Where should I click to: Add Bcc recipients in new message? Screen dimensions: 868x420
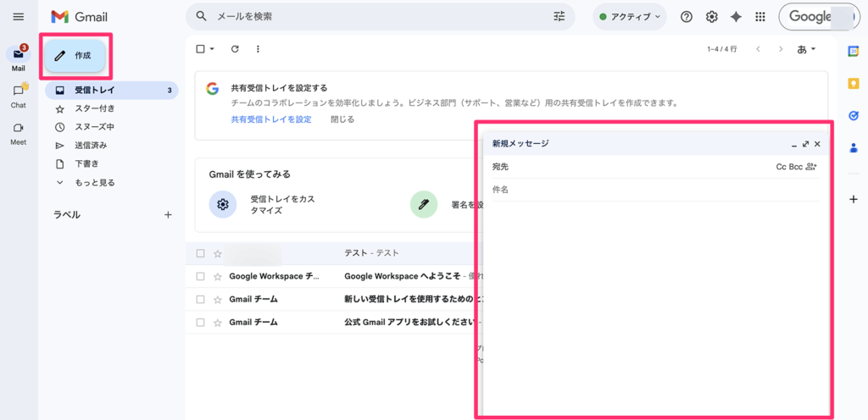click(x=795, y=166)
